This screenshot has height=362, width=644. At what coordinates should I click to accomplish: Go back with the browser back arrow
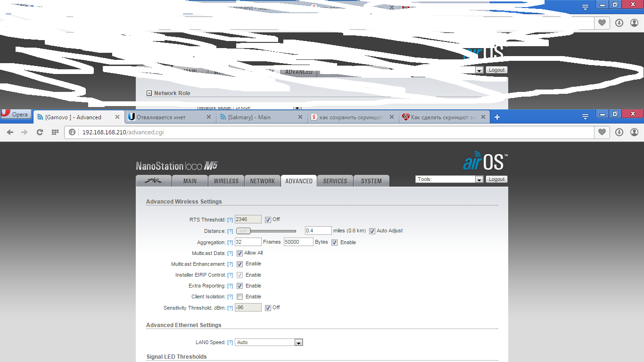(10, 132)
